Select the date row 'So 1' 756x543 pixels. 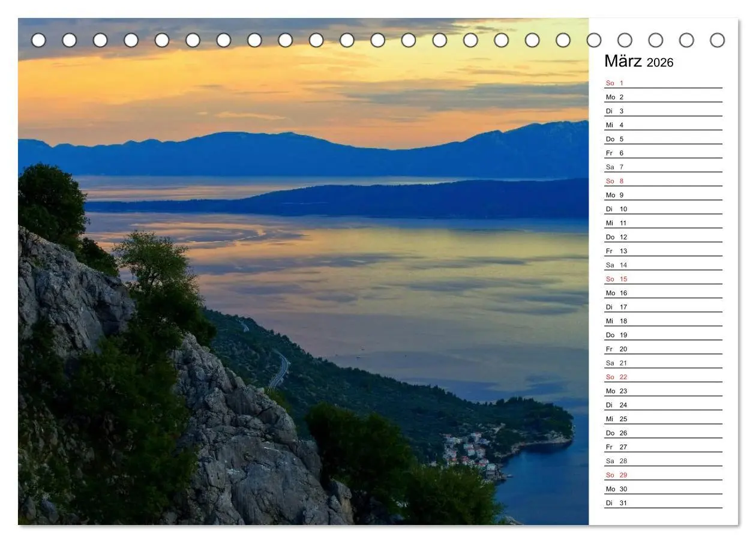(663, 83)
